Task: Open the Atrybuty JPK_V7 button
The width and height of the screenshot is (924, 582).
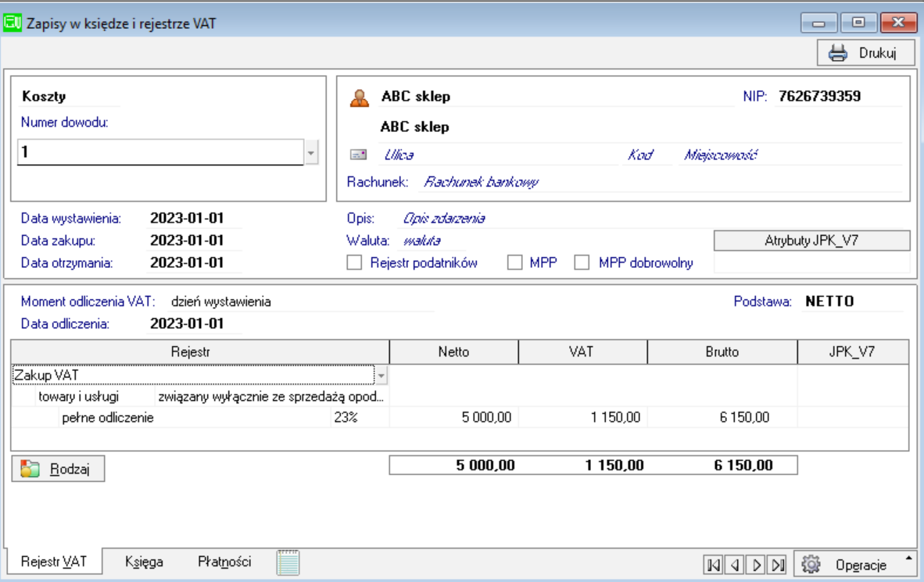Action: click(811, 241)
